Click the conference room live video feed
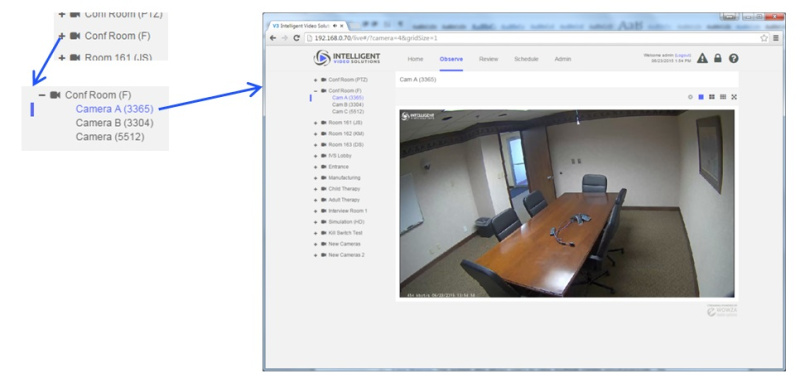Screen dimensions: 800x383 pos(567,203)
